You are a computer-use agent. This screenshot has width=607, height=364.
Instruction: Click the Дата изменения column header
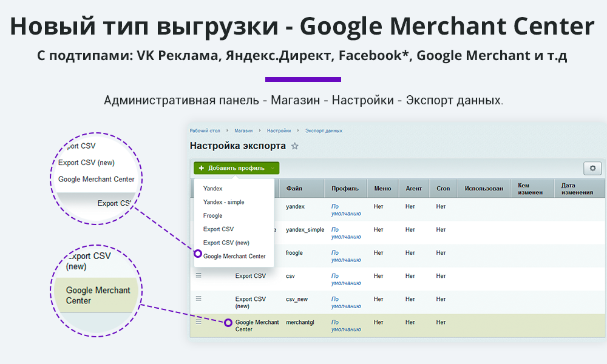[x=577, y=189]
